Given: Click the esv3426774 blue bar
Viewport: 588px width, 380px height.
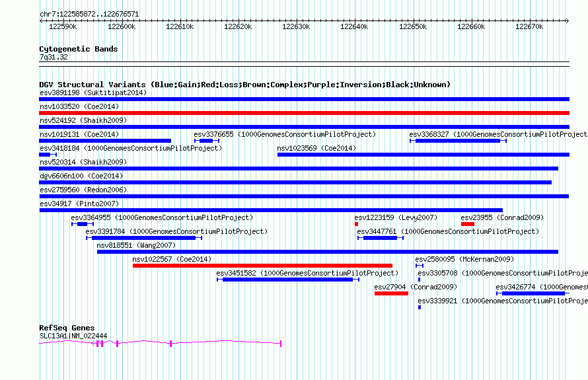Looking at the screenshot, I should [x=533, y=293].
